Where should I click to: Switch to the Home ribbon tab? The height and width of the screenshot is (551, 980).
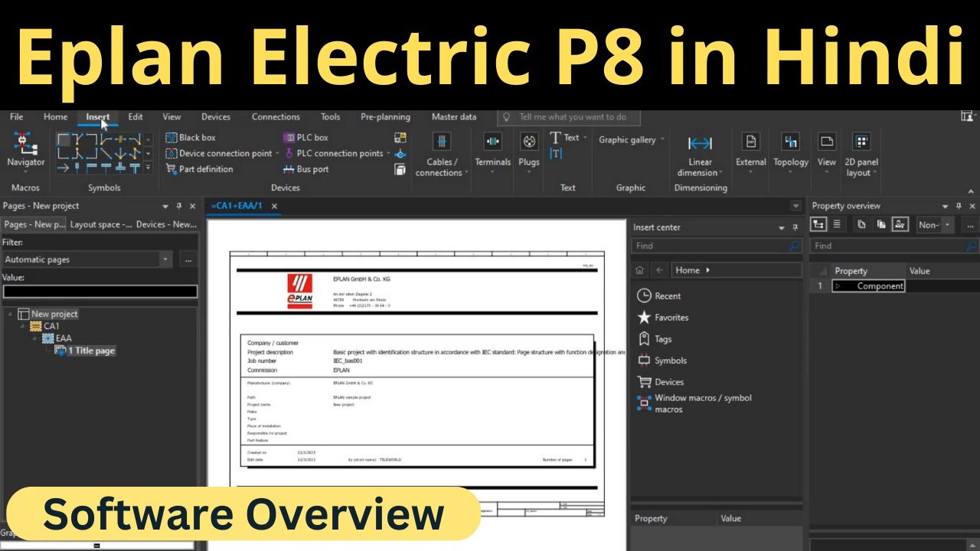point(55,117)
